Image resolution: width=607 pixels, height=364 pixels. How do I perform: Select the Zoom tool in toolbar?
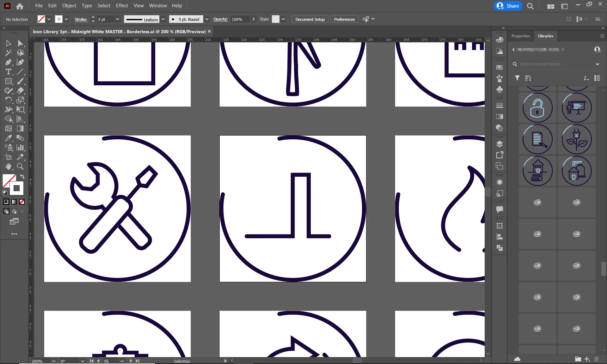pos(20,166)
